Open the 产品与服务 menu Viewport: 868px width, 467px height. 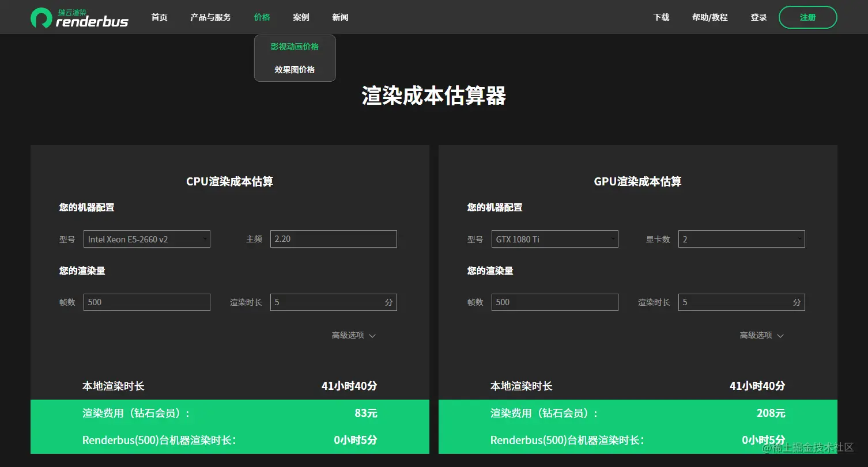pos(210,17)
